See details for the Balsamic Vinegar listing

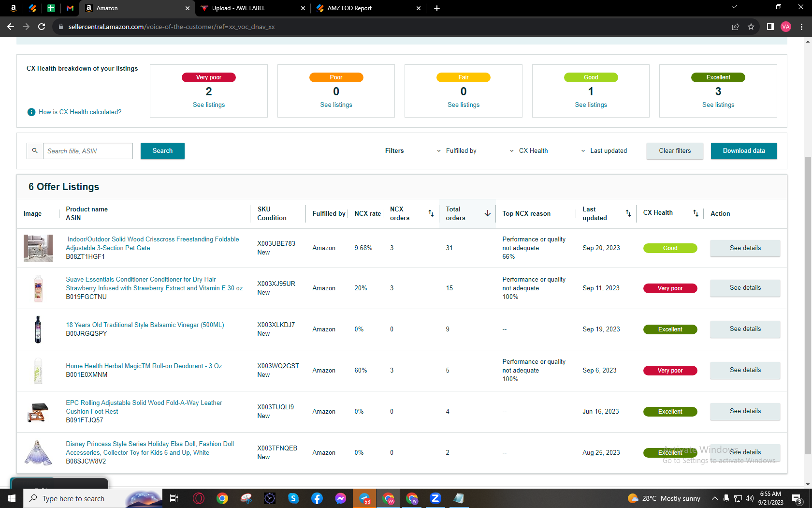coord(745,329)
